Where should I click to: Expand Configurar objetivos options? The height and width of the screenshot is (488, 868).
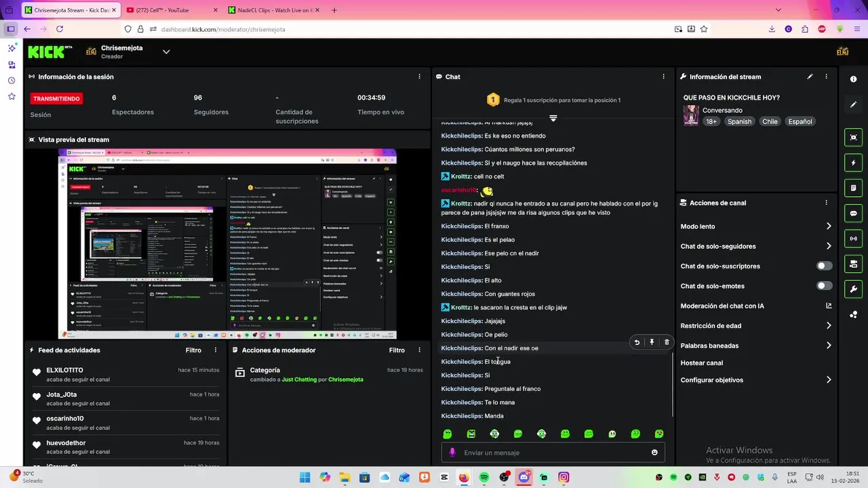click(828, 380)
